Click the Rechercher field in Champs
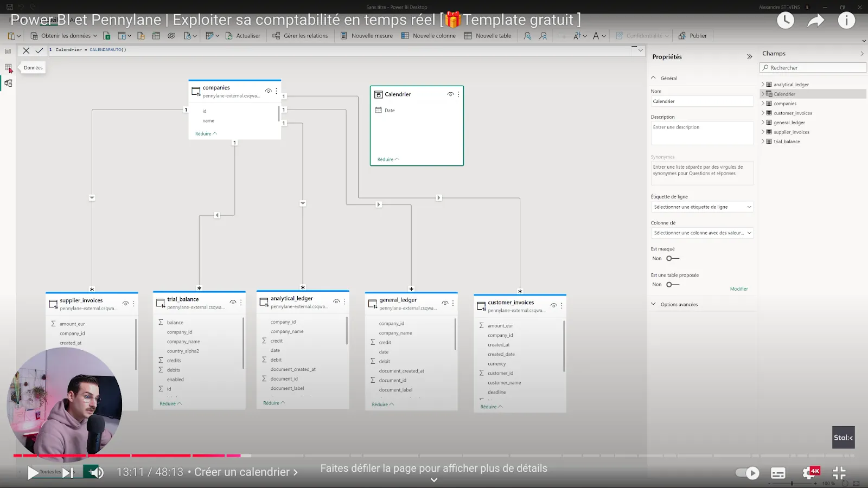Image resolution: width=868 pixels, height=488 pixels. point(813,68)
